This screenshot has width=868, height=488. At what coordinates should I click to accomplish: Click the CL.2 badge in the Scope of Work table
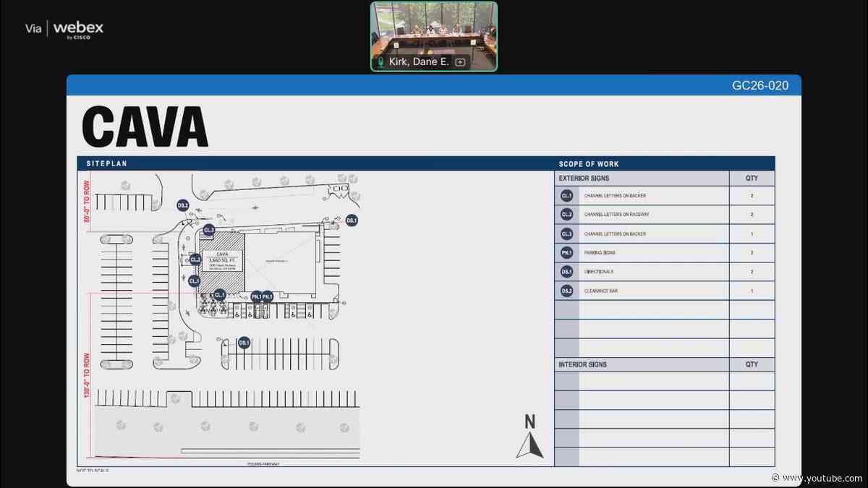tap(567, 215)
